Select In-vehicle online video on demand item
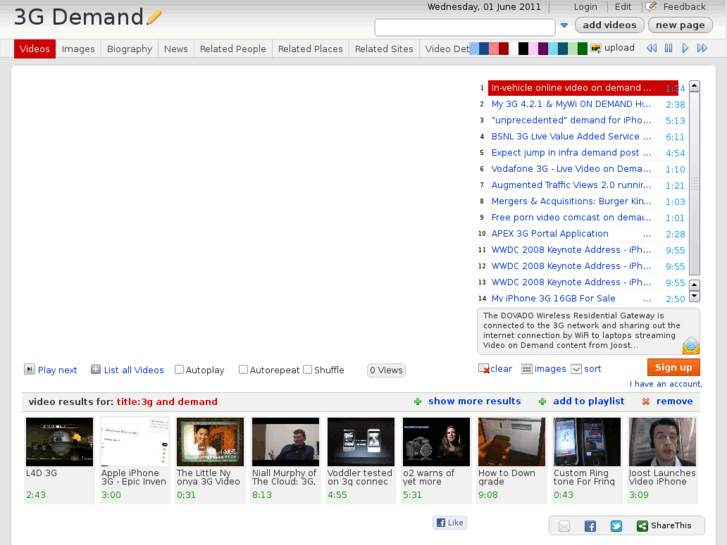Viewport: 727px width, 545px height. pos(583,88)
